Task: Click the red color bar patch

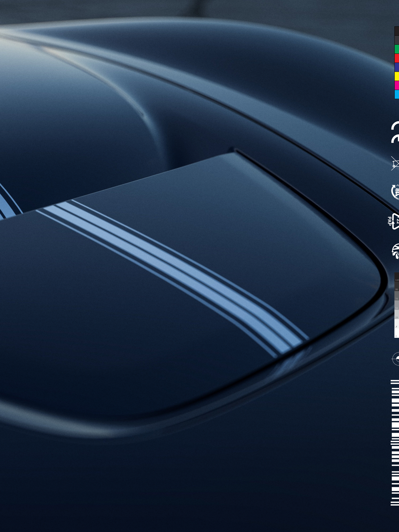Action: tap(397, 58)
